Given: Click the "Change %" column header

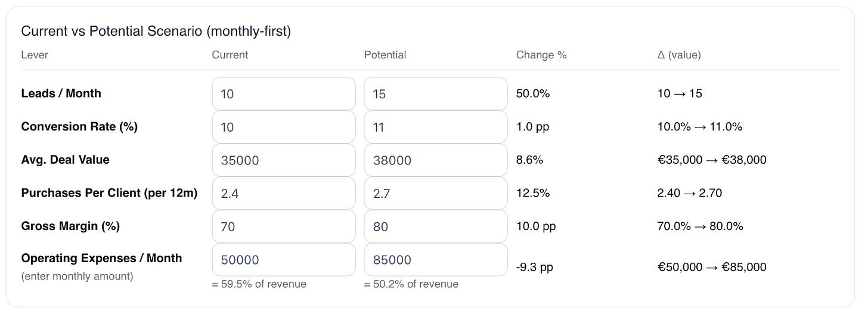Looking at the screenshot, I should (541, 55).
